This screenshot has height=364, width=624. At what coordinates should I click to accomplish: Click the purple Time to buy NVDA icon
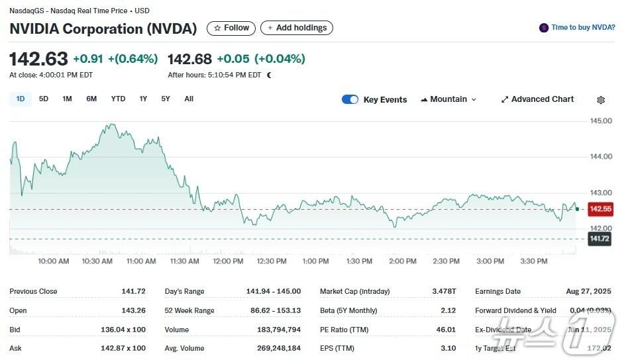coord(544,28)
